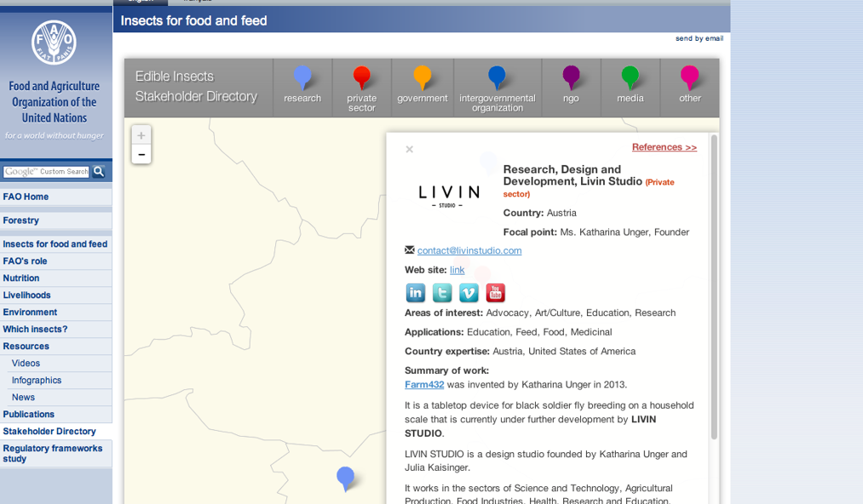
Task: Open Insects for food and feed menu item
Action: coord(56,244)
